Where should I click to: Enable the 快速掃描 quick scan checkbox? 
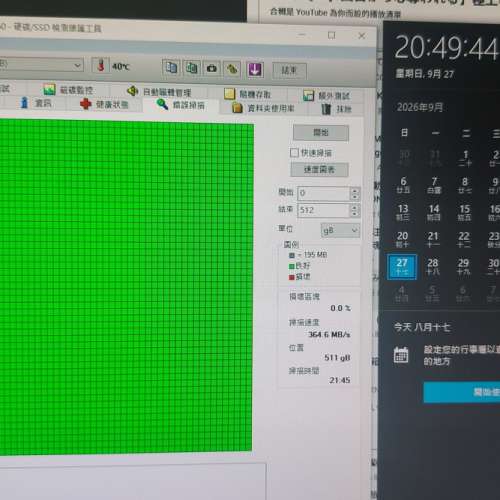[294, 152]
